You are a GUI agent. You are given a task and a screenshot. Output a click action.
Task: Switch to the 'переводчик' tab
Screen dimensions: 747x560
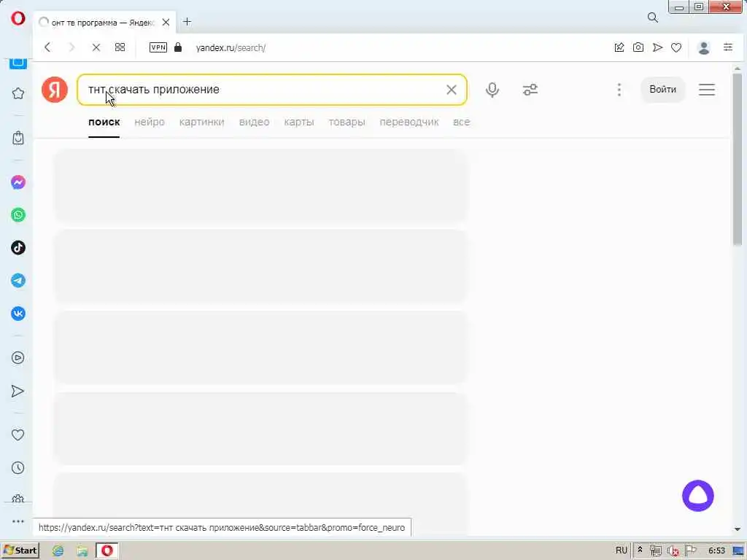[409, 122]
